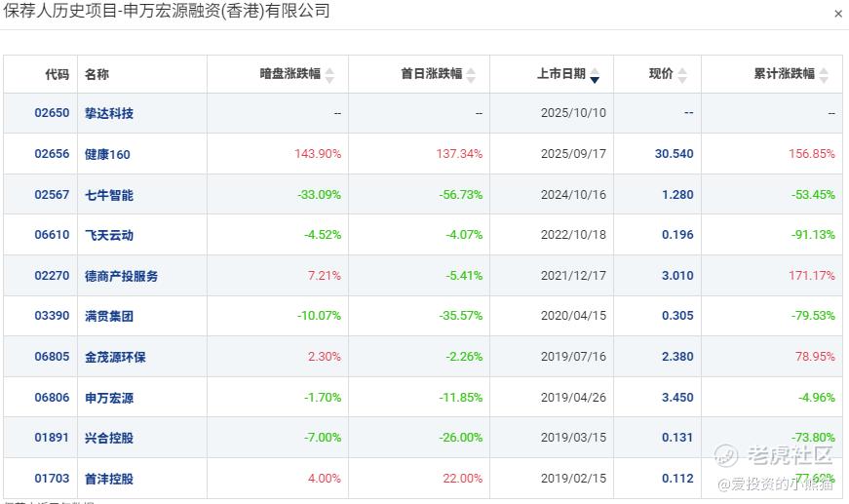This screenshot has height=504, width=849.
Task: Select current price 30.540
Action: (x=675, y=154)
